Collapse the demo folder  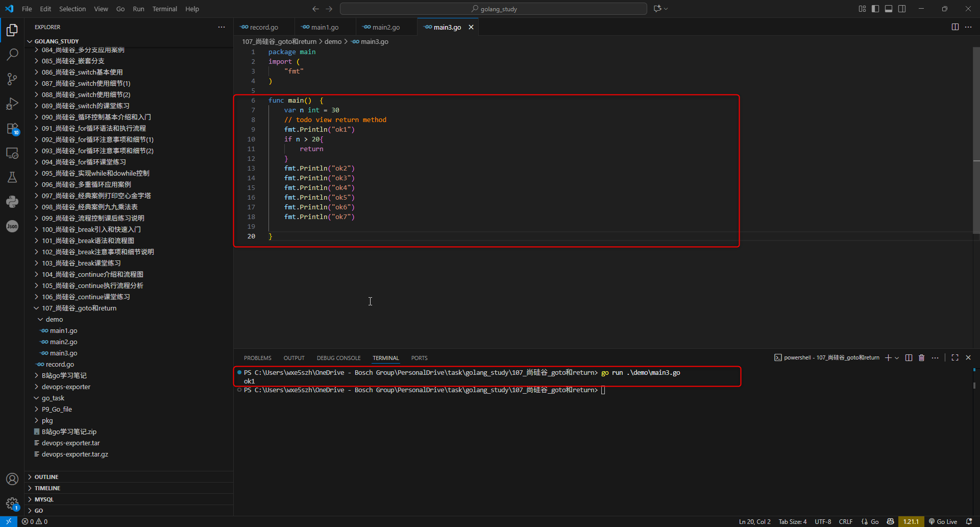129,319
